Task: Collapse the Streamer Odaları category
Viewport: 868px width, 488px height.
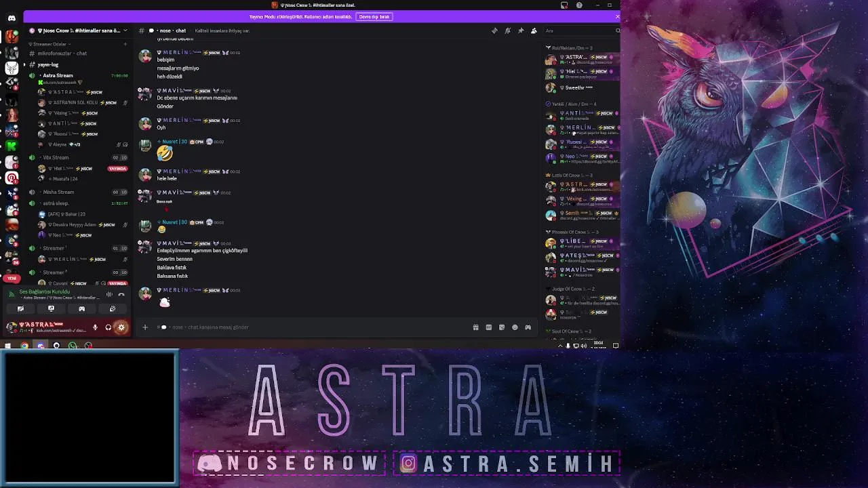Action: click(49, 44)
